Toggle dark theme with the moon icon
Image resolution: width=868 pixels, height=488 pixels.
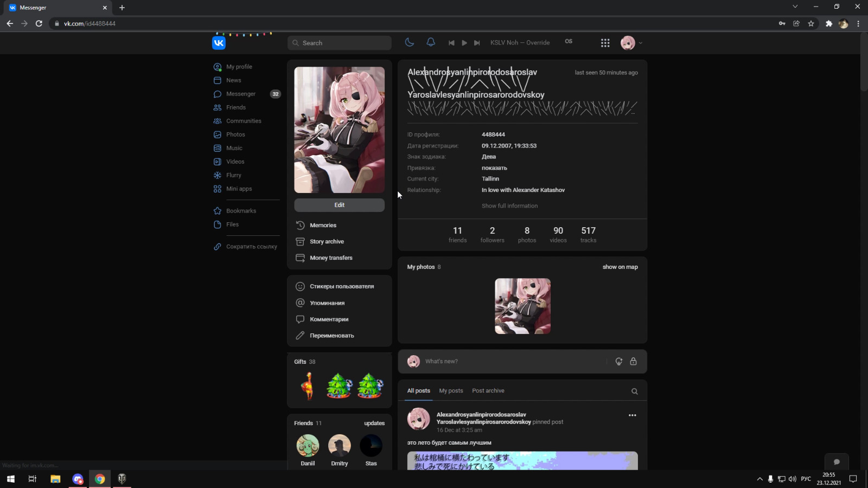(x=410, y=42)
